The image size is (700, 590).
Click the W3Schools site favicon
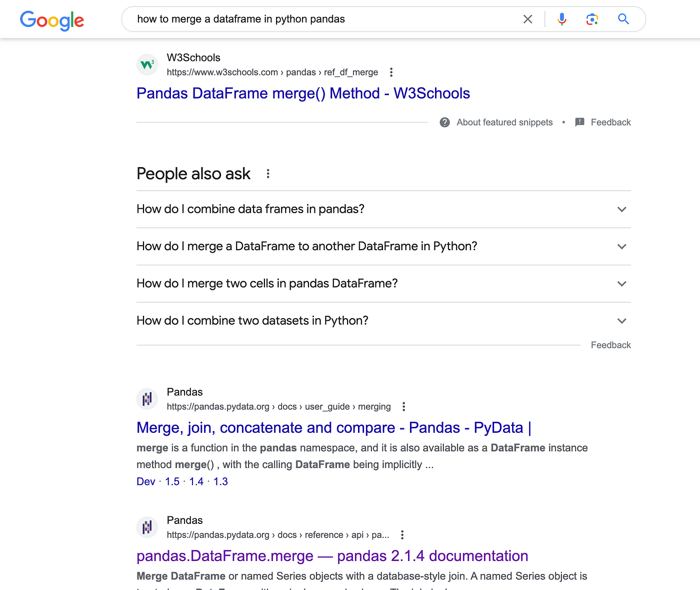pos(147,65)
